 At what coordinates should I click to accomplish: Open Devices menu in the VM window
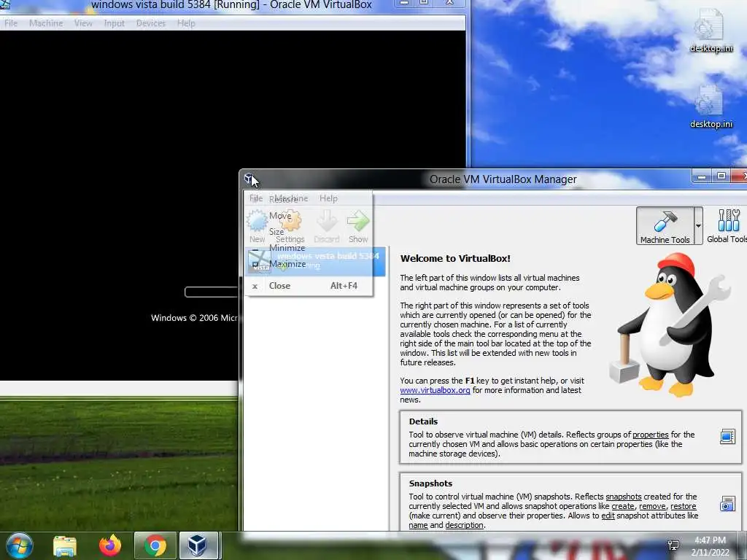pyautogui.click(x=150, y=23)
